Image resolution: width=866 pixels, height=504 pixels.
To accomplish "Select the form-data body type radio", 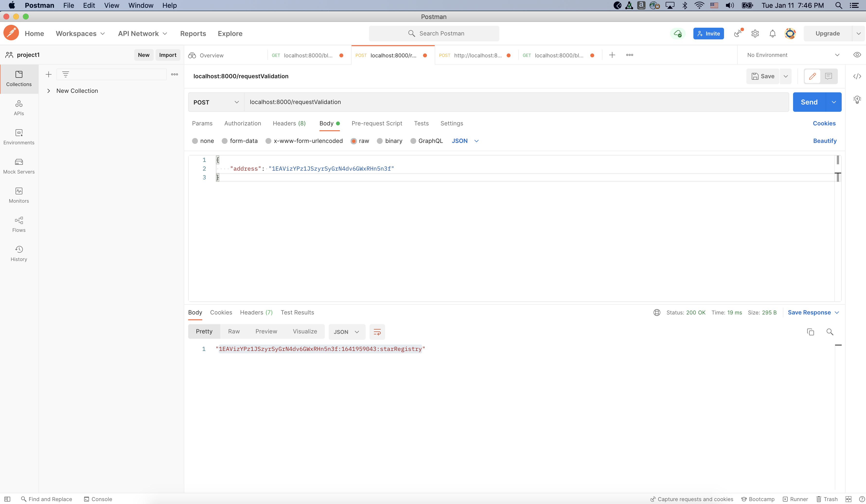I will click(224, 141).
